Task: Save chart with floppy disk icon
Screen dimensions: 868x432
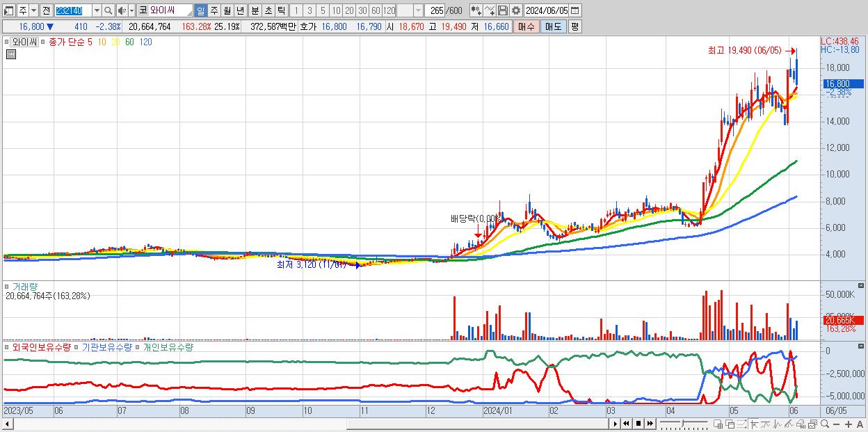Action: pos(503,10)
